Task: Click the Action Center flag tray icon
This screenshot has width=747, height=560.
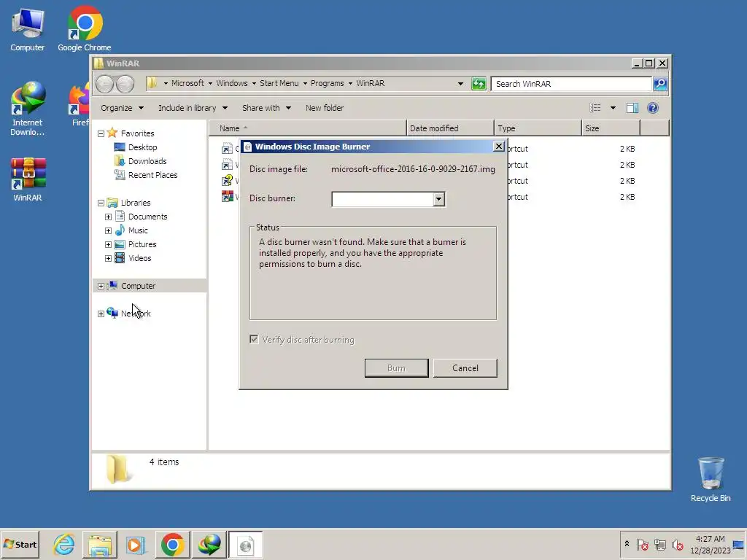Action: [642, 544]
